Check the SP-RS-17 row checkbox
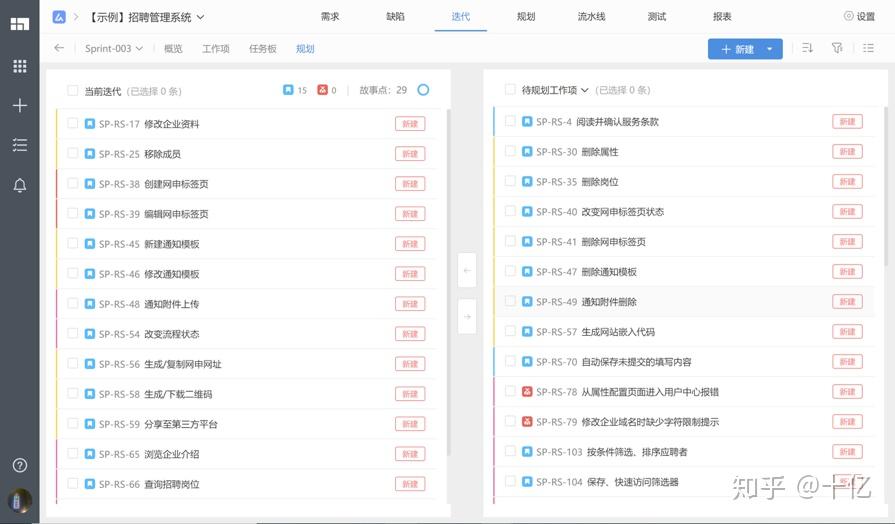Viewport: 895px width, 524px height. tap(72, 123)
